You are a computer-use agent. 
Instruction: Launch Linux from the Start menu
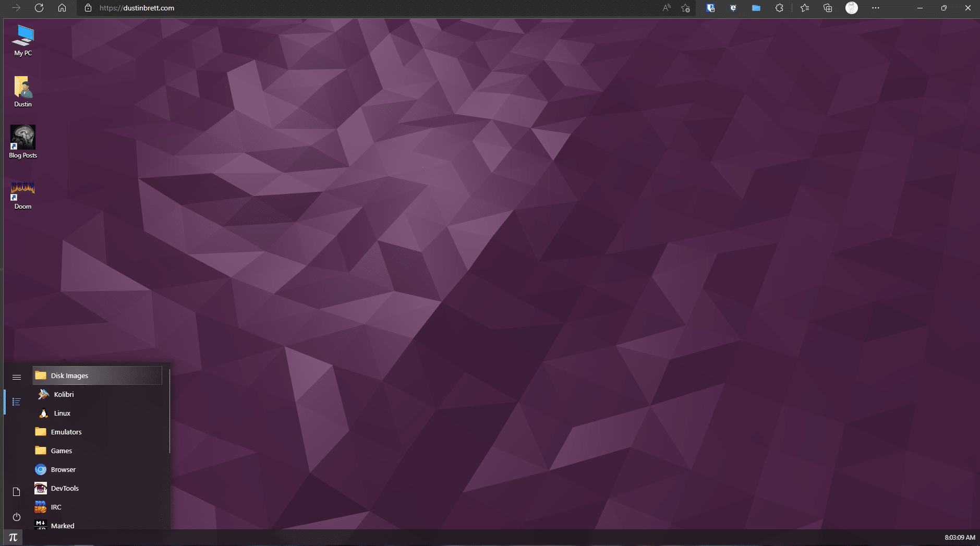click(x=98, y=413)
